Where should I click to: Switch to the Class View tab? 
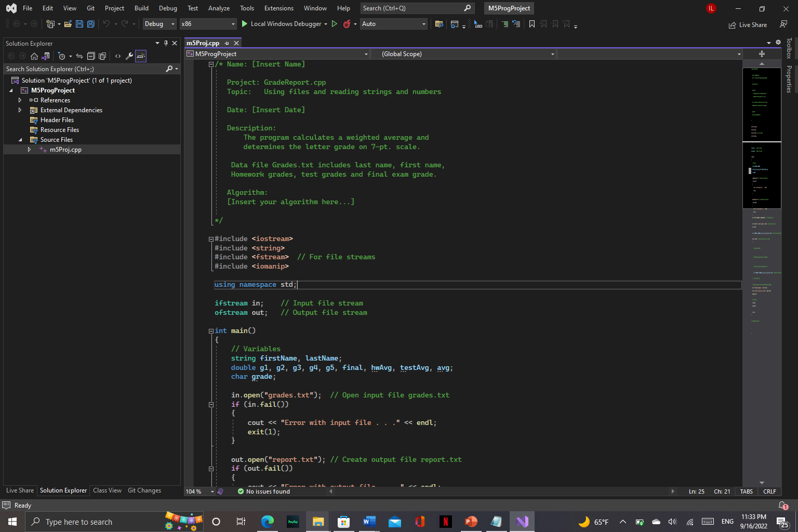(x=107, y=490)
